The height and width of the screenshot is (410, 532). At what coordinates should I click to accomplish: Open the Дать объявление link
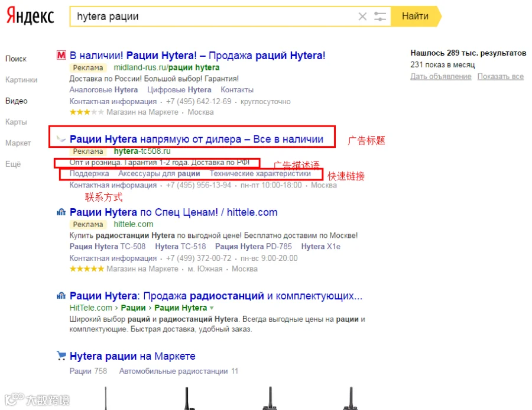click(441, 76)
